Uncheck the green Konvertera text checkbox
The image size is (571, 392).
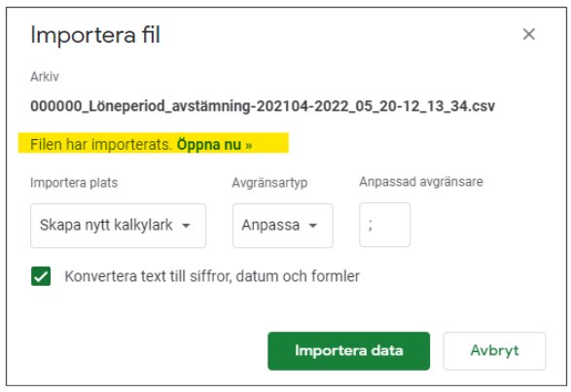(41, 276)
